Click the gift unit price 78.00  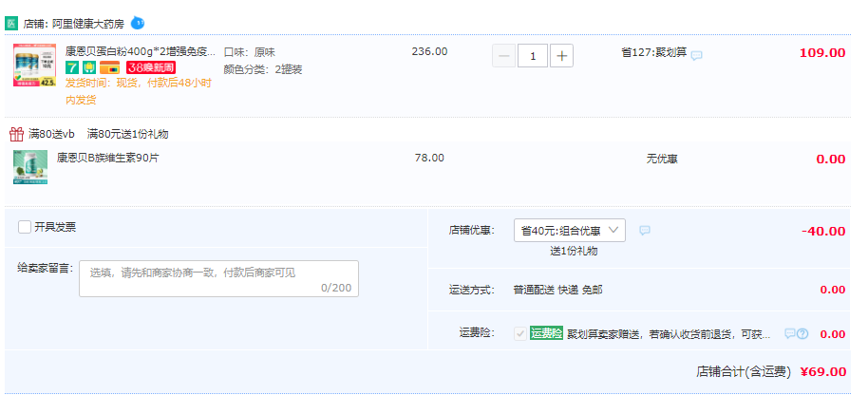pyautogui.click(x=429, y=158)
